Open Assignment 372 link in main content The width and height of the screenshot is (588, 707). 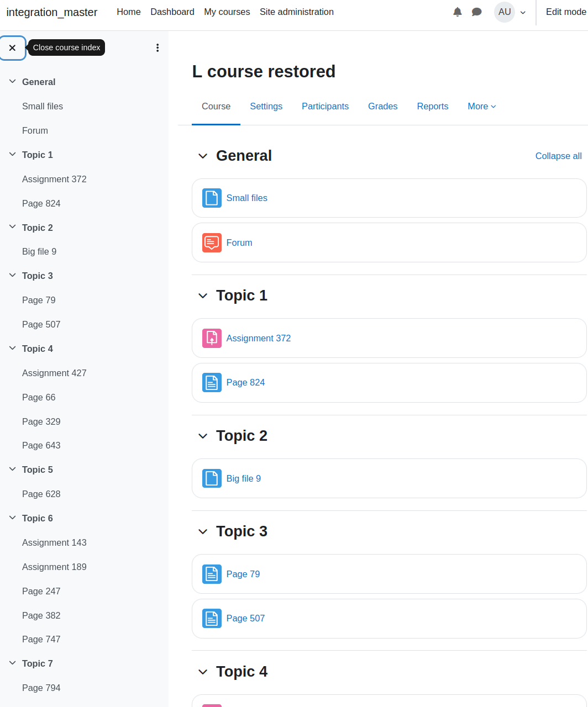[258, 339]
